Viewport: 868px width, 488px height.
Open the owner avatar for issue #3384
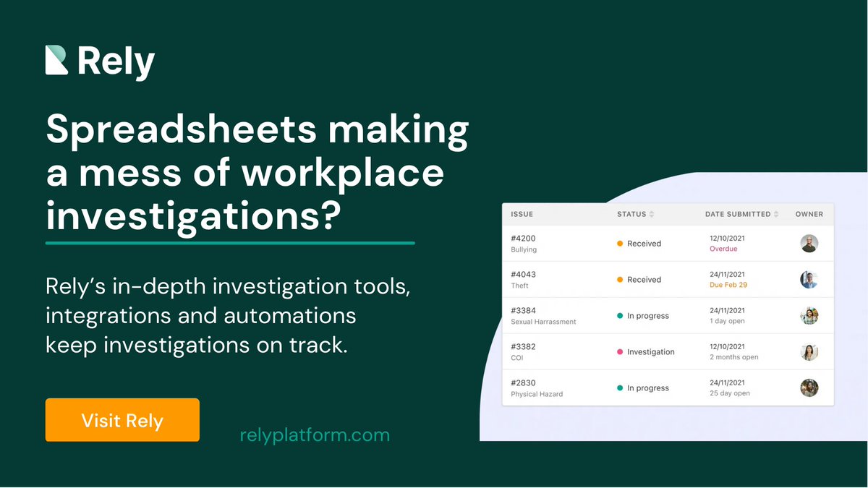click(809, 316)
